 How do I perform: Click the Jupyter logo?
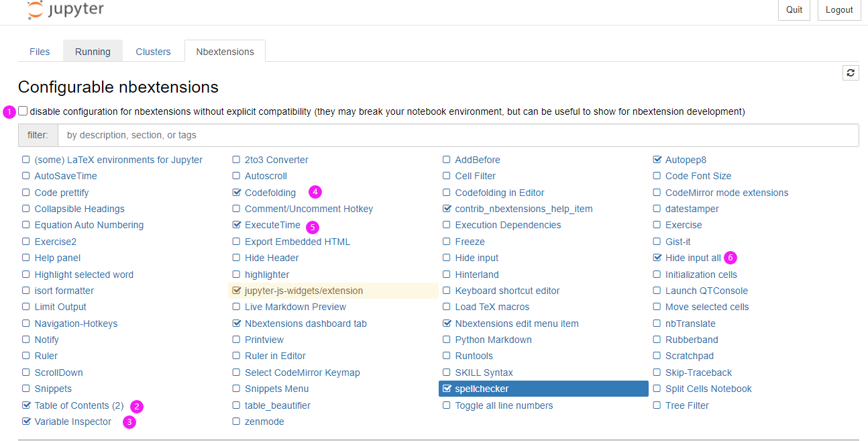(66, 9)
